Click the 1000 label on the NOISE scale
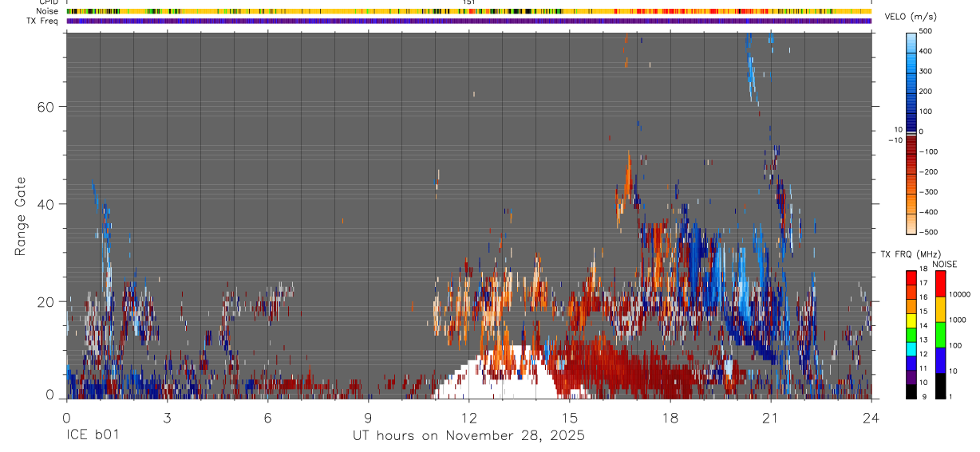 coord(958,320)
